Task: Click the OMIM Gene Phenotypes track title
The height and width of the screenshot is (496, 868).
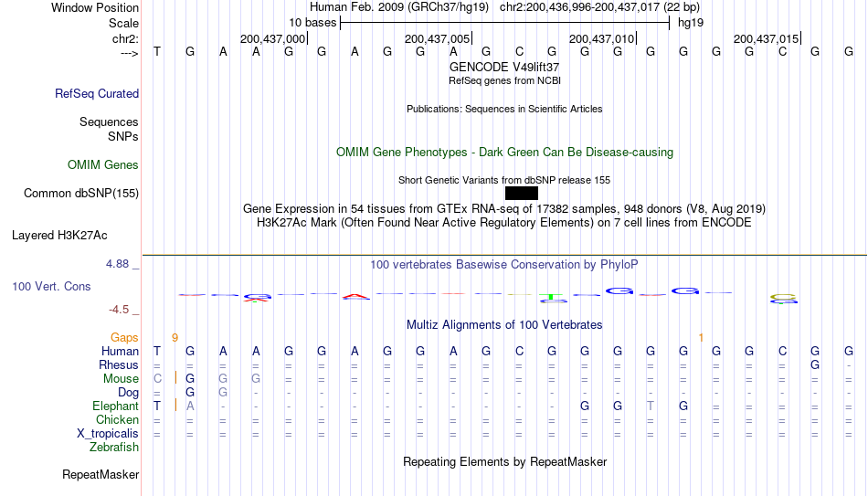Action: coord(504,153)
